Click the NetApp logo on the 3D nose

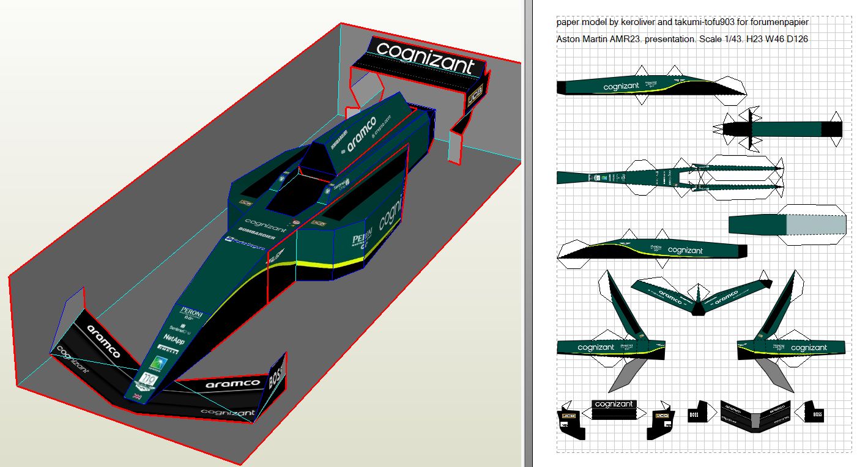click(174, 339)
